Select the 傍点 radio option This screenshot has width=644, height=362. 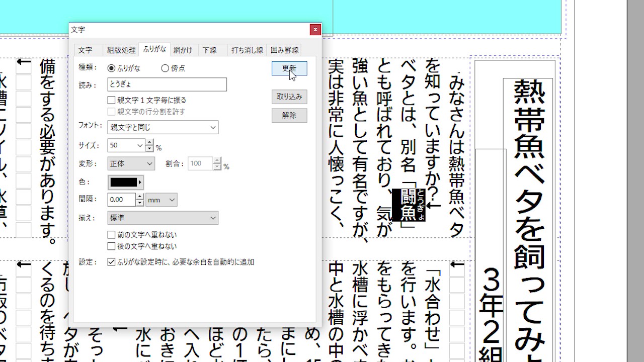pos(165,68)
